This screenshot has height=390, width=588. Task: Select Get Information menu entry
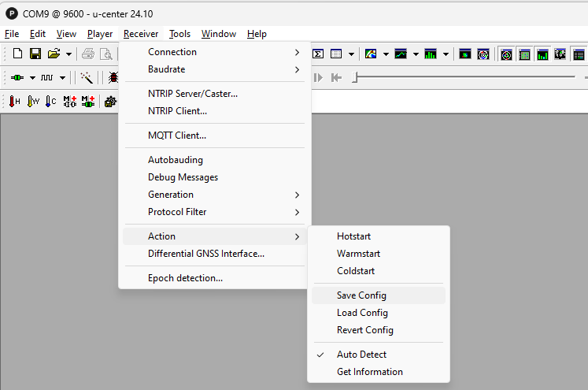(x=379, y=372)
